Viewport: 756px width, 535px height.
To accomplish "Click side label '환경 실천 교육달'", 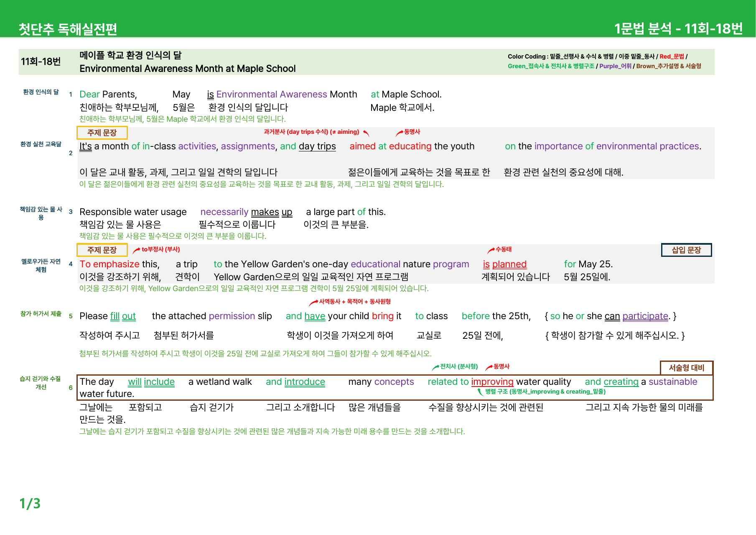I will pos(41,144).
